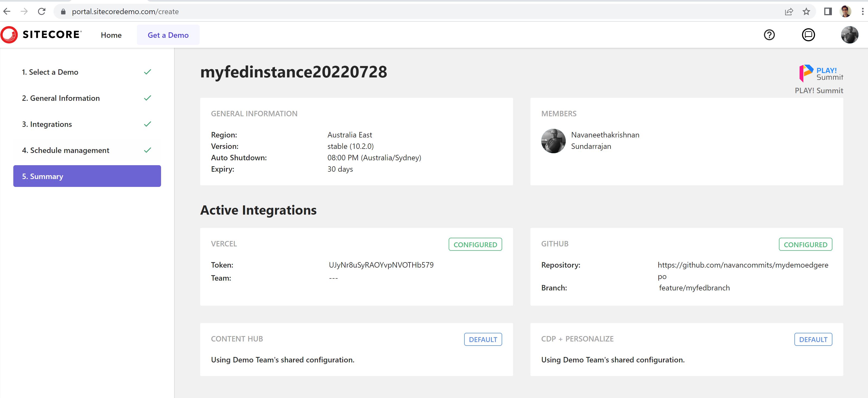Select step 5. Summary

87,176
